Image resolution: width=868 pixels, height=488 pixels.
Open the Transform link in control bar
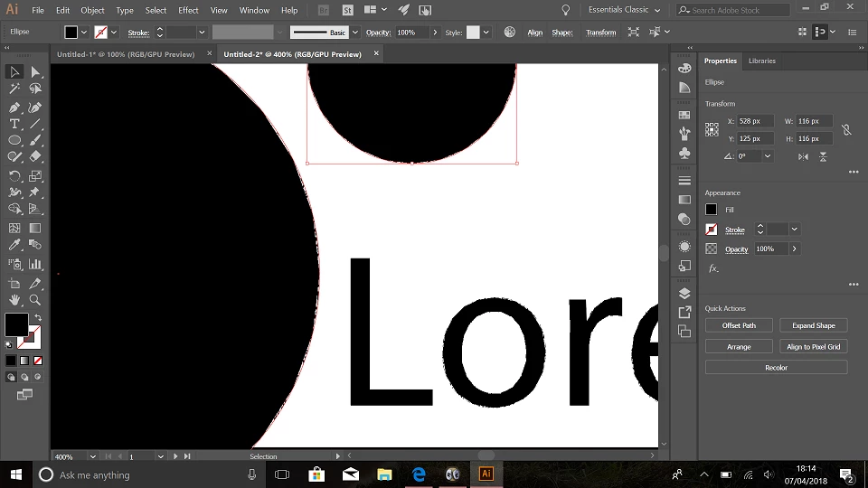[600, 33]
